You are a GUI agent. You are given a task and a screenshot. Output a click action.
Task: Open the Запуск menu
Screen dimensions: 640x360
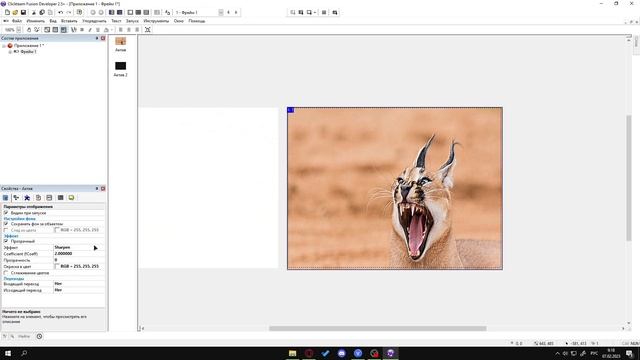[132, 21]
